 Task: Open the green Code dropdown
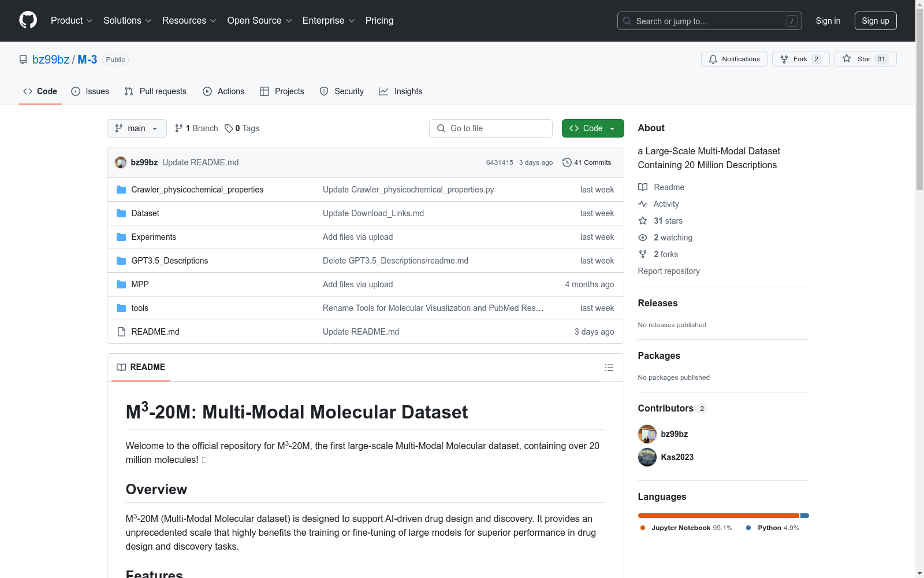593,128
